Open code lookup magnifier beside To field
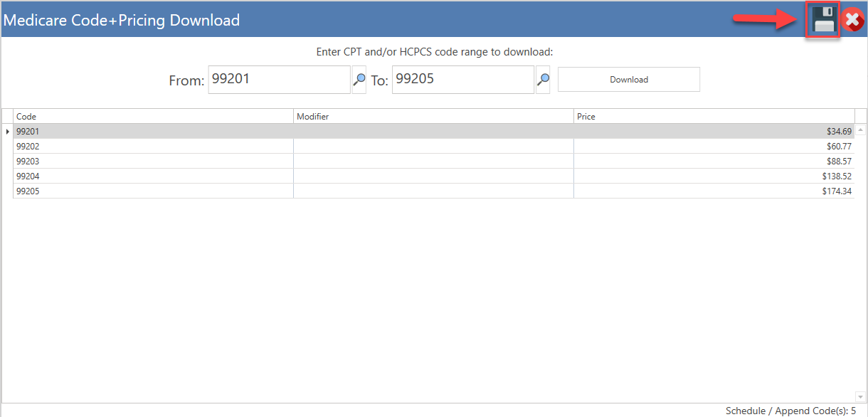The height and width of the screenshot is (417, 868). pos(543,80)
